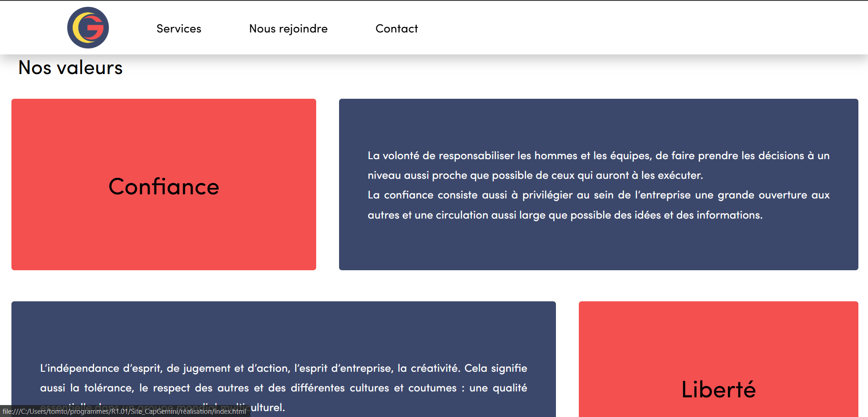Select the red Confiance card
This screenshot has width=868, height=417.
pyautogui.click(x=164, y=184)
